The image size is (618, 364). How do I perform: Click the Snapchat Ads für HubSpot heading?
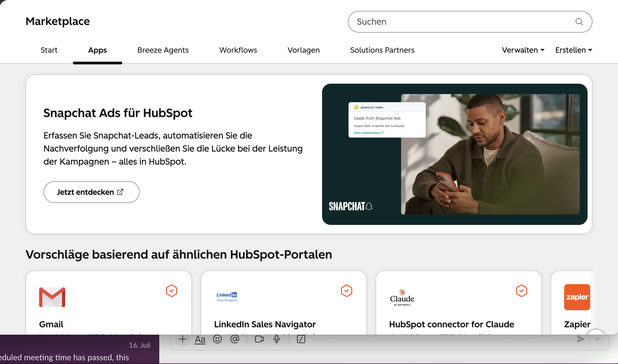118,113
